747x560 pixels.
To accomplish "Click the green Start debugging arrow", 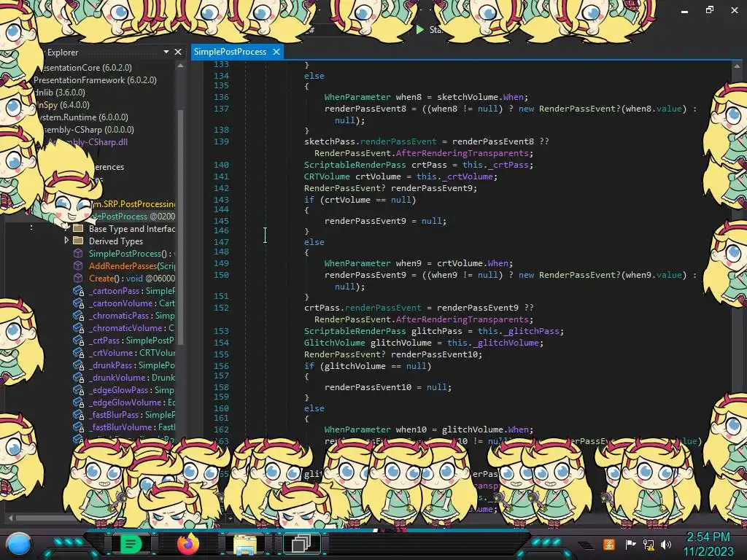I will pyautogui.click(x=419, y=29).
